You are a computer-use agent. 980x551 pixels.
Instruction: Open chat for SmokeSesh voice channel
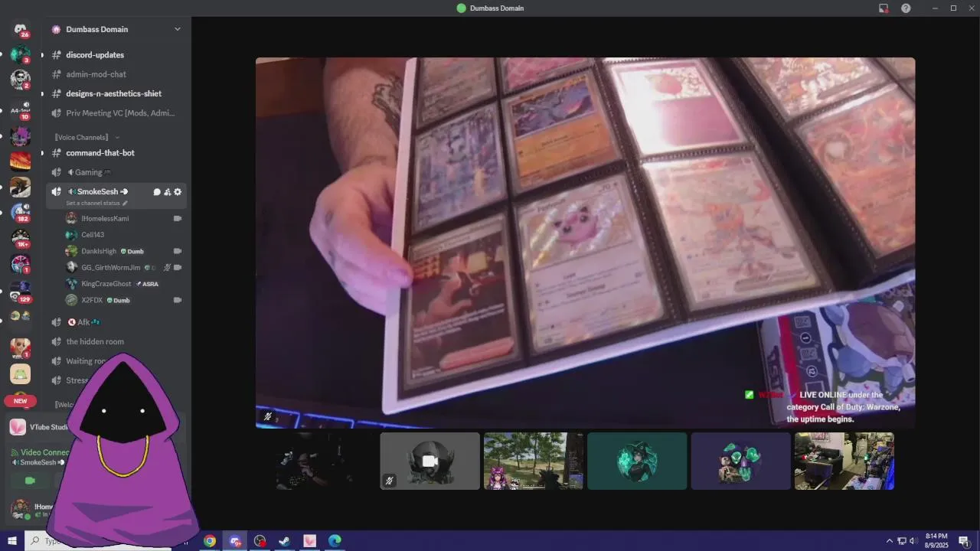[x=157, y=192]
